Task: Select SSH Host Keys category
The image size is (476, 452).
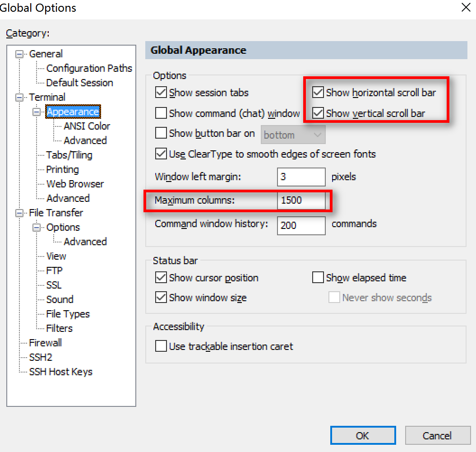Action: click(x=60, y=372)
